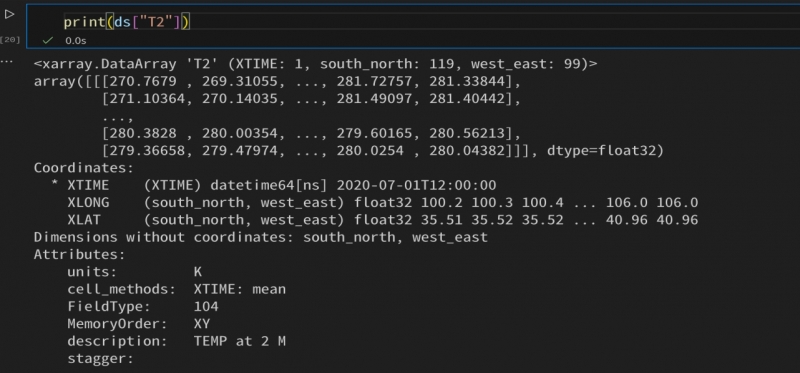Run the print(ds["T2"]) cell
The image size is (800, 373).
pyautogui.click(x=9, y=15)
